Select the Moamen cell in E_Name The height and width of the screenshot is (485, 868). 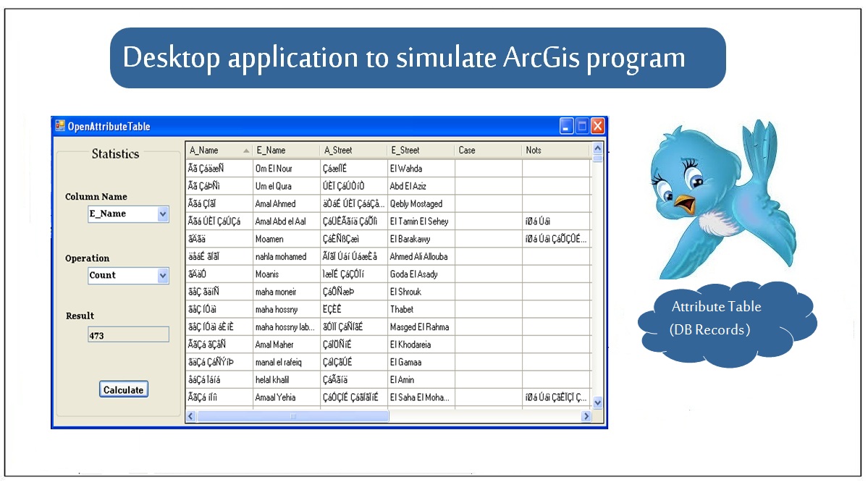[285, 239]
